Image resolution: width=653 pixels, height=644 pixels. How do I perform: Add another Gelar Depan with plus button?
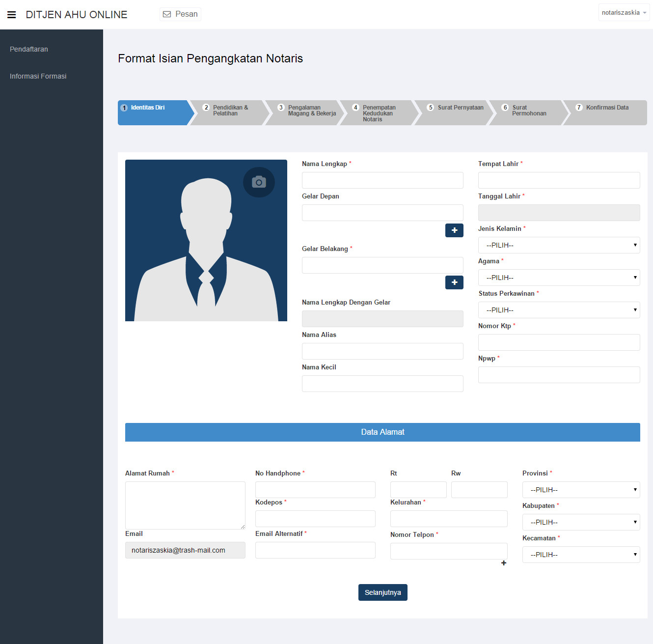point(454,230)
